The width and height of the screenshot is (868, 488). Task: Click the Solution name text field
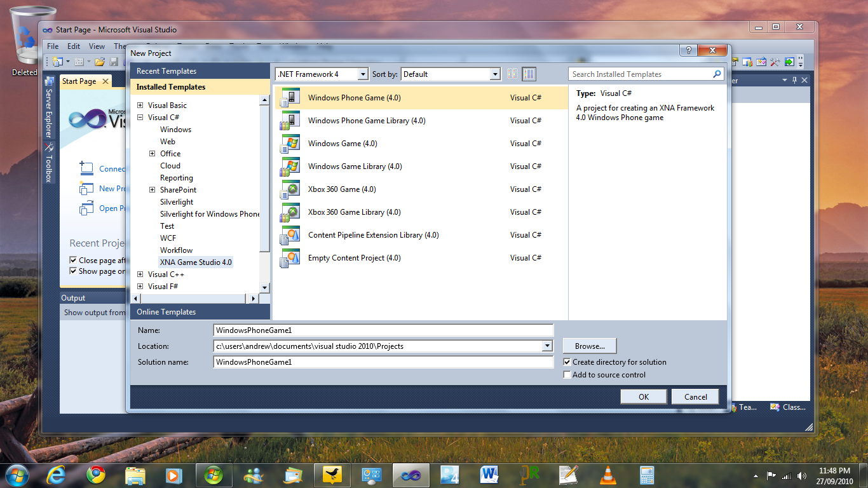[x=384, y=362]
